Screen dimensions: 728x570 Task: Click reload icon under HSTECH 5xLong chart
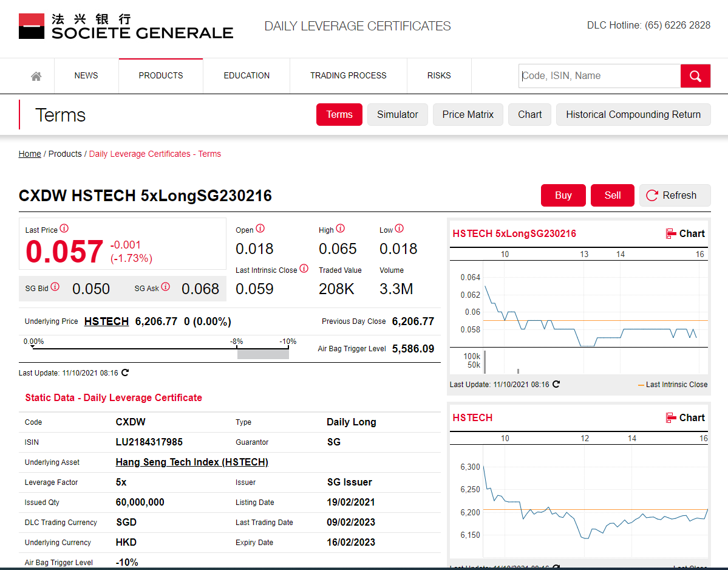(x=556, y=384)
